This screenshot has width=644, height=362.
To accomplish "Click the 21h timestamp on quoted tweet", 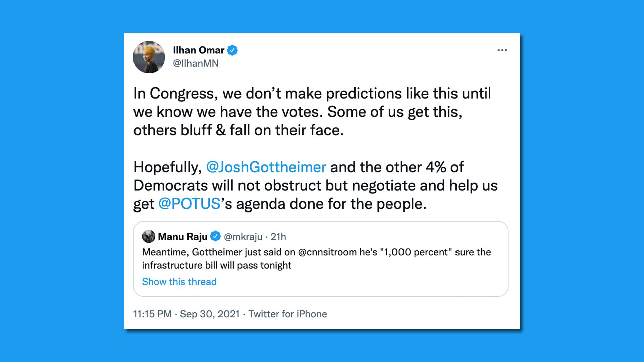I will tap(278, 237).
